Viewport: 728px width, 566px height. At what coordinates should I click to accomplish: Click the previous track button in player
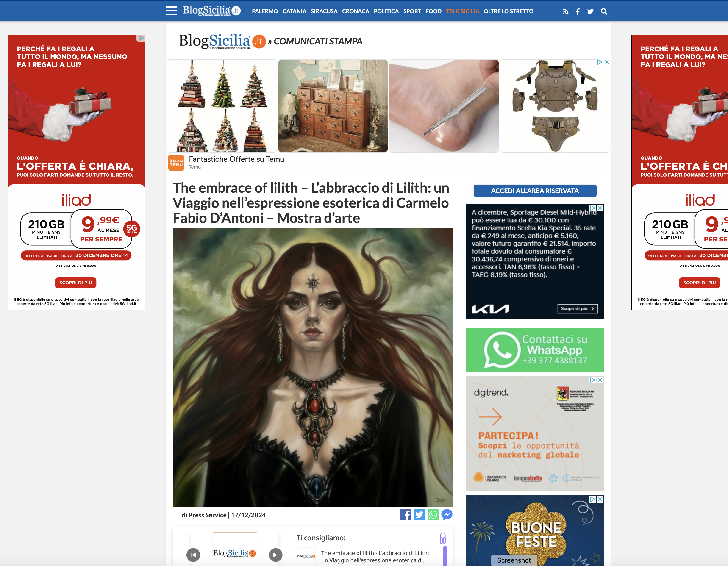click(193, 555)
